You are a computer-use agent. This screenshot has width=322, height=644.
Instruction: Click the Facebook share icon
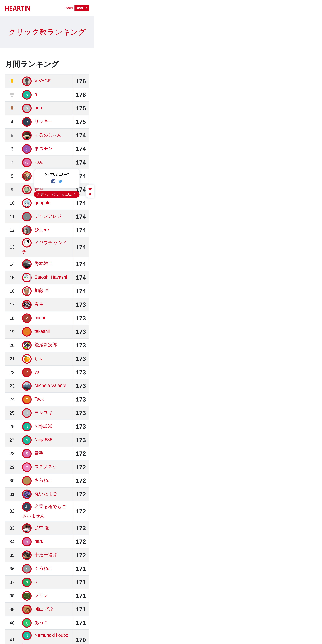[x=53, y=181]
